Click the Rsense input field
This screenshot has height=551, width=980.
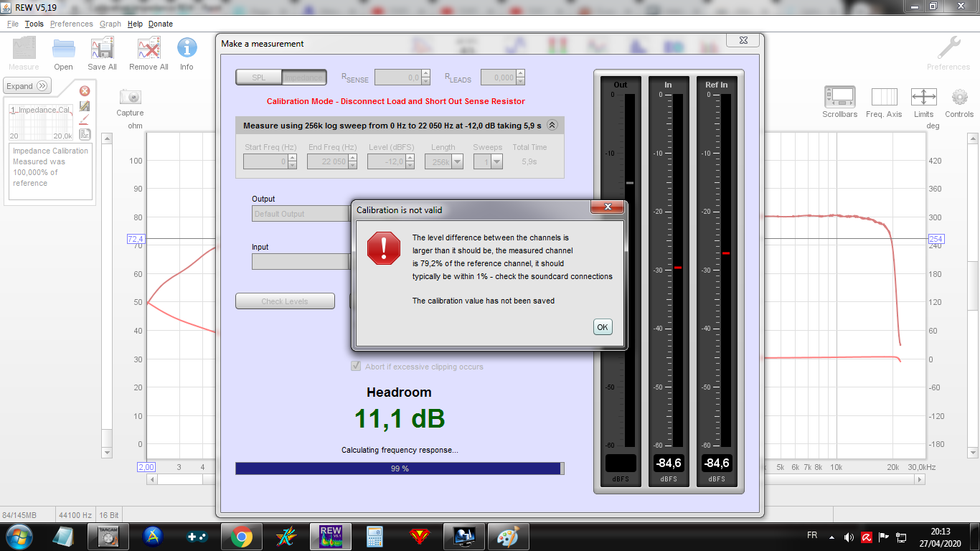tap(397, 77)
